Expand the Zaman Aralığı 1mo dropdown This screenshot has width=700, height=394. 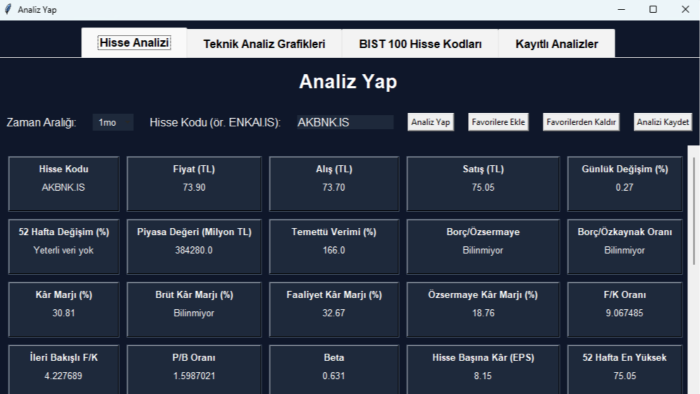[113, 122]
